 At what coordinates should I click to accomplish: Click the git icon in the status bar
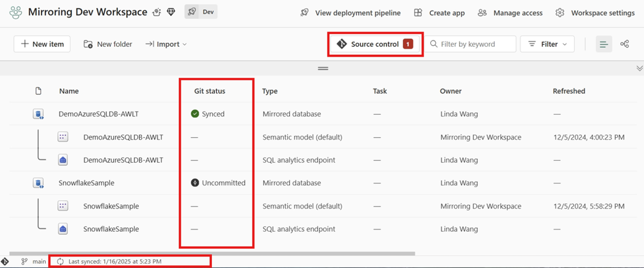[5, 261]
